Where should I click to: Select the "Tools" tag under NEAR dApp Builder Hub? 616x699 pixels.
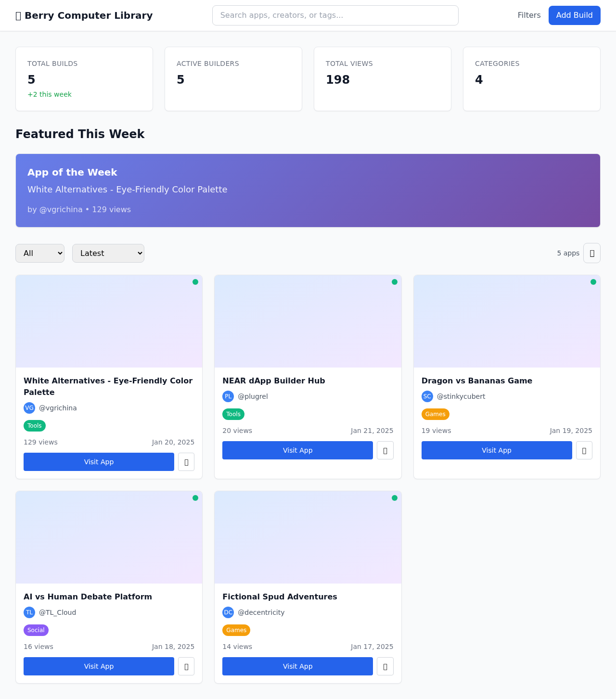[x=233, y=414]
